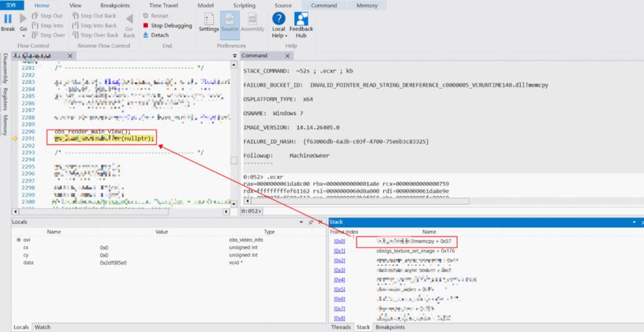
Task: Switch to Breakpoints bottom tab
Action: tap(390, 327)
